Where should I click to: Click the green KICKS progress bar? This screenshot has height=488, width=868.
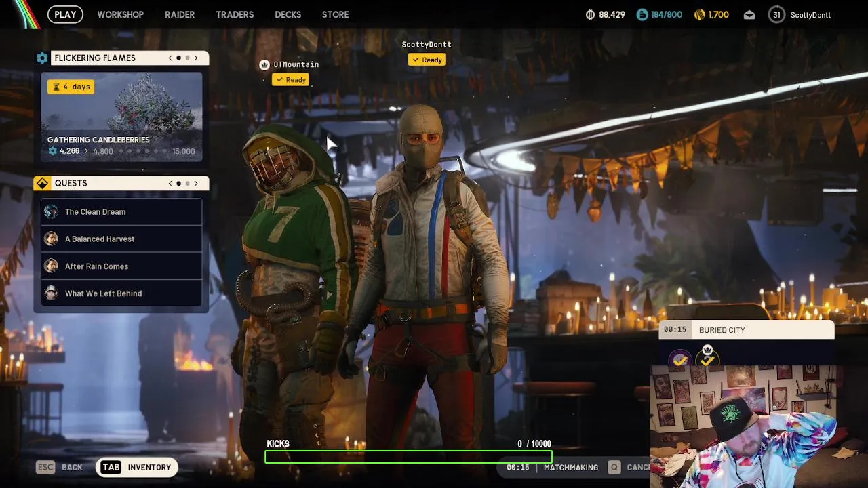(408, 457)
